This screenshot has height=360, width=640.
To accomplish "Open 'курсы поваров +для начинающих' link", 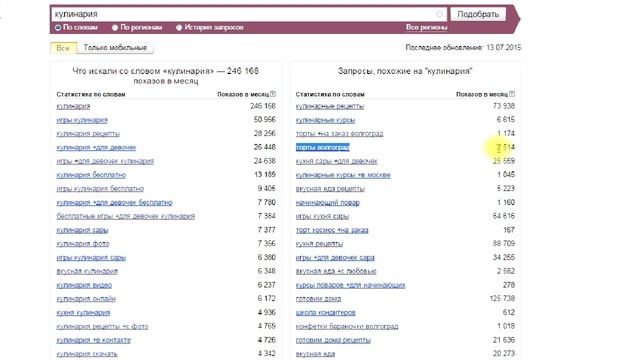I will coord(351,285).
